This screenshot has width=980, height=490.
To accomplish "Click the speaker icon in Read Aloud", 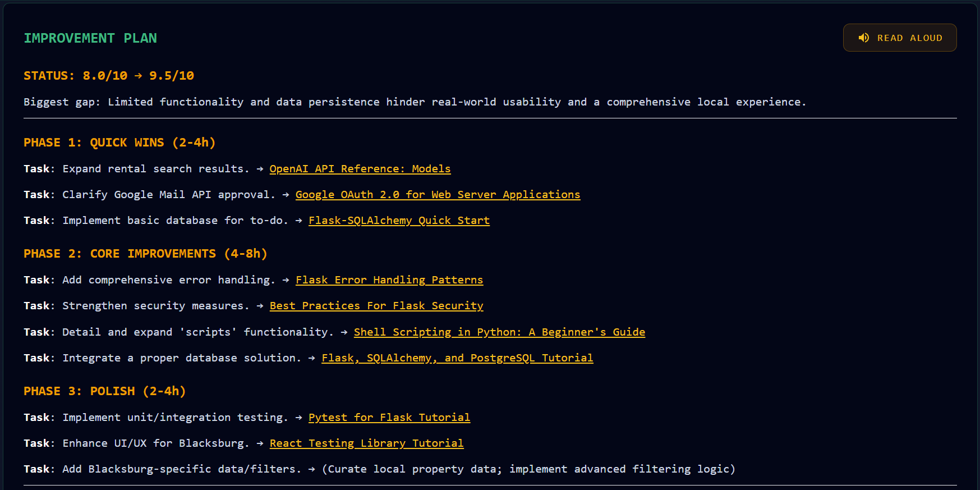I will click(x=864, y=38).
